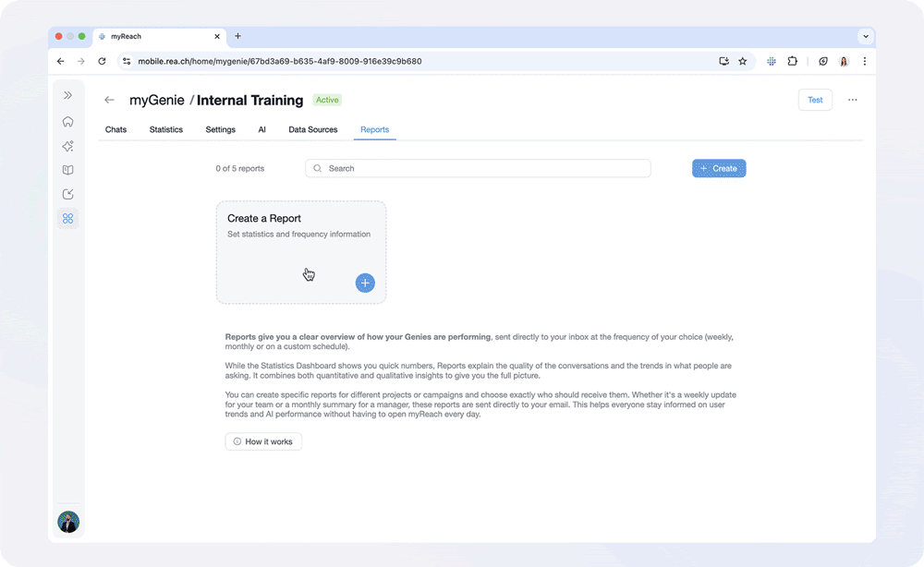Open the Data Sources tab
The width and height of the screenshot is (924, 567).
point(312,129)
